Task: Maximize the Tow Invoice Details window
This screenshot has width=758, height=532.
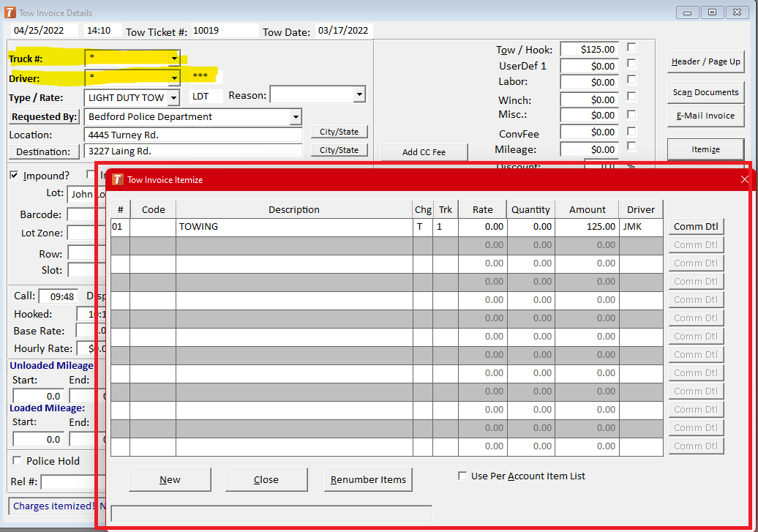Action: pyautogui.click(x=712, y=12)
